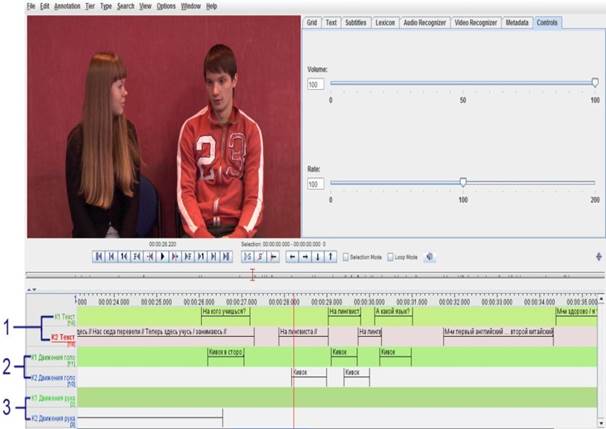Go to next annotation with right arrow
Viewport: 606px width, 429px height.
click(305, 257)
